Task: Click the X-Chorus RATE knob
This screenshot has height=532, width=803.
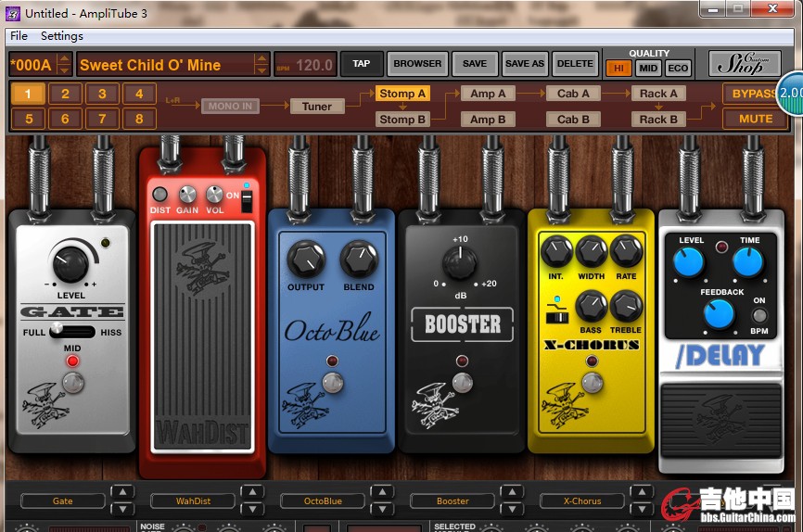Action: pos(626,251)
